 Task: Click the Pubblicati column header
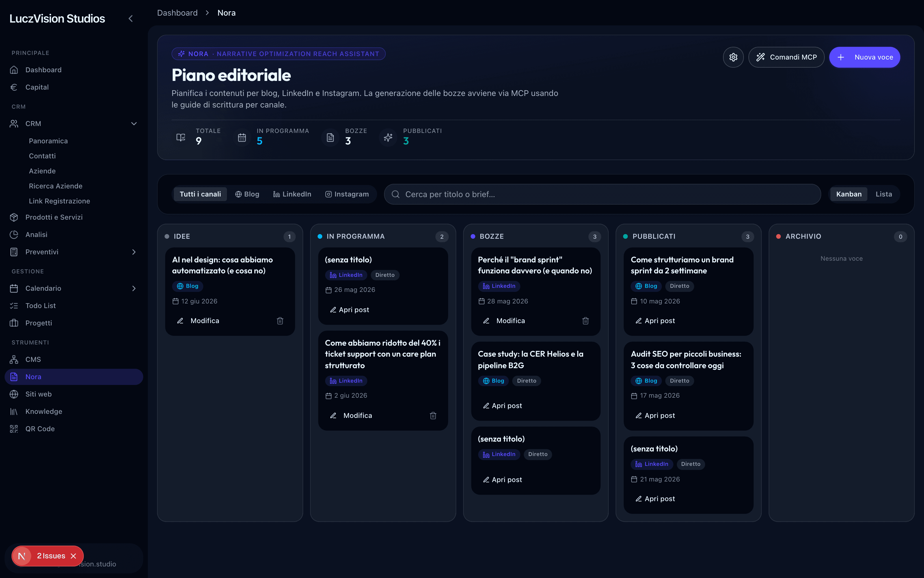[654, 237]
